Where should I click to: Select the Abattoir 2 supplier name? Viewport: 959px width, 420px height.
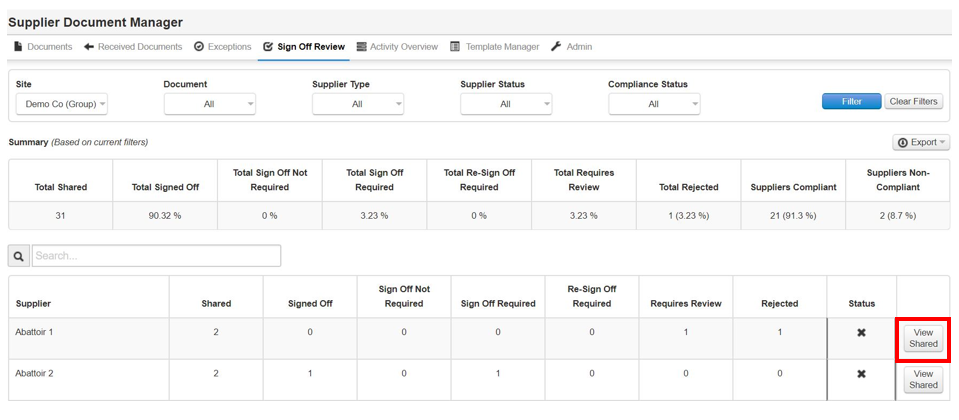coord(34,373)
